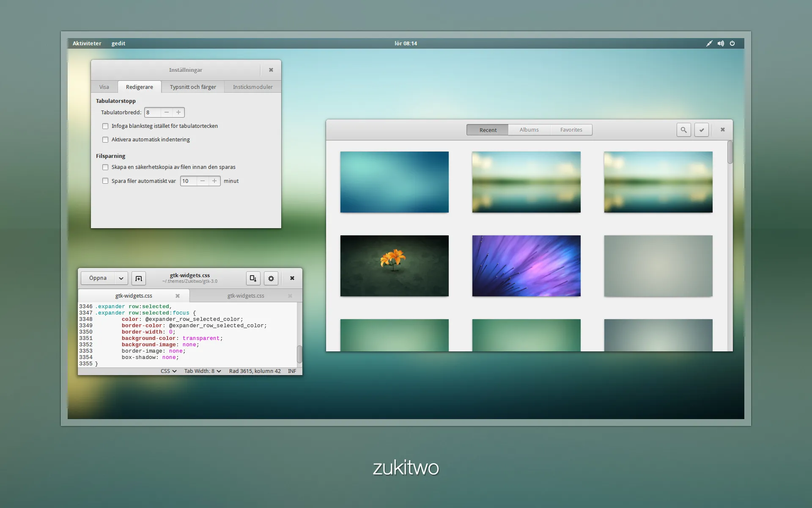Enable insert spaces instead of tabs checkbox
The image size is (812, 508).
tap(105, 126)
